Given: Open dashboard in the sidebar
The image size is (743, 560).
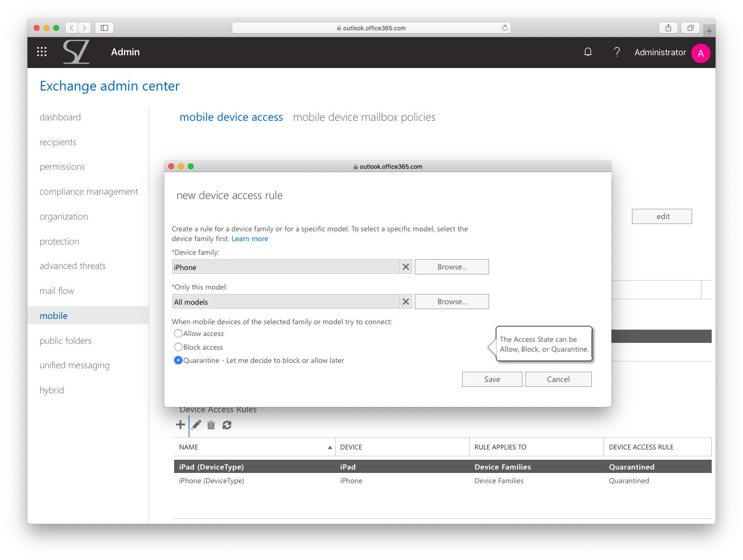Looking at the screenshot, I should 60,117.
